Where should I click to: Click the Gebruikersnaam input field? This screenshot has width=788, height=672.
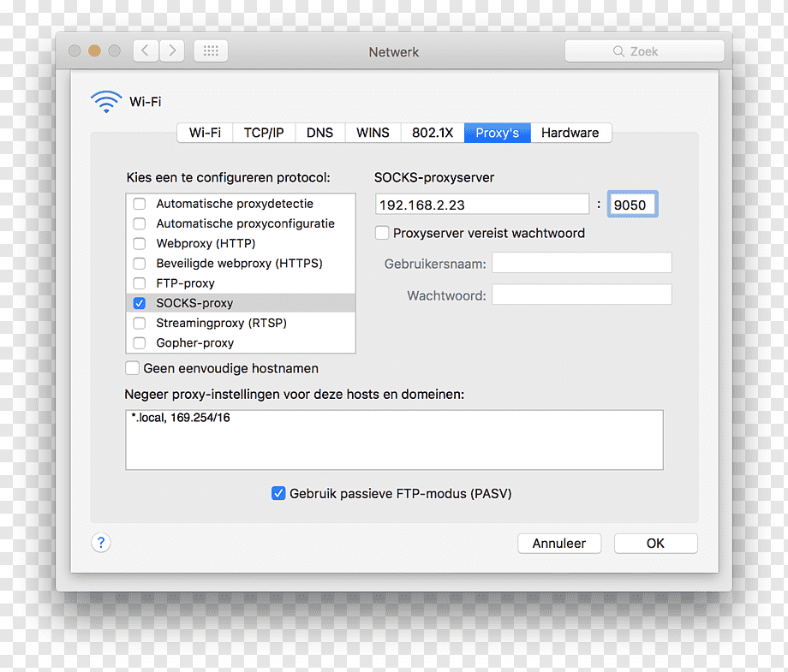(x=582, y=263)
